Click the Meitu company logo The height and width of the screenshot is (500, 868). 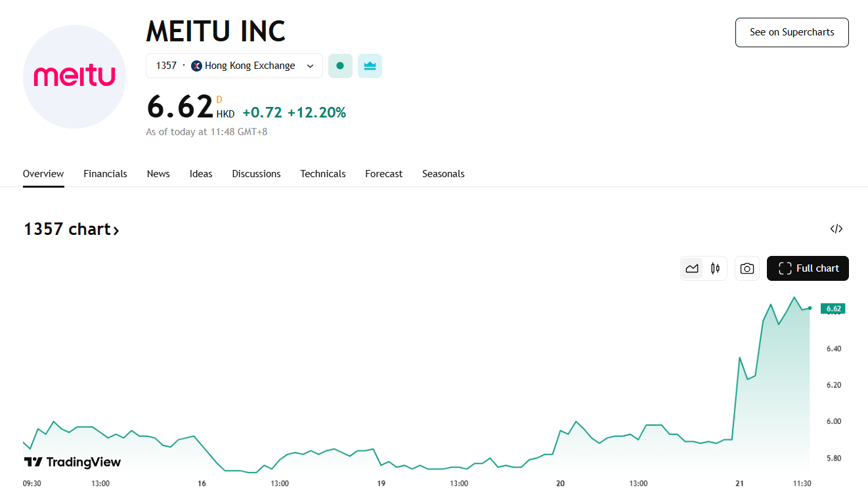click(74, 77)
